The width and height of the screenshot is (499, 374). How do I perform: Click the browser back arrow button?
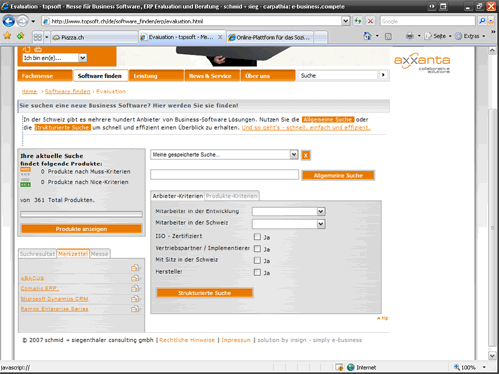[x=8, y=21]
